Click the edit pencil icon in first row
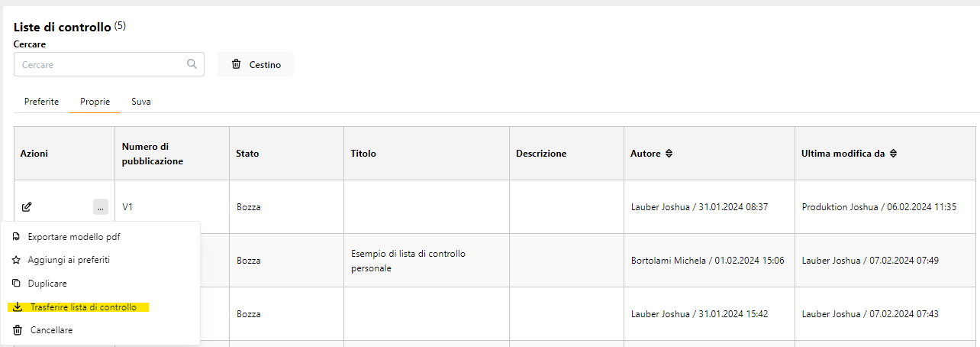 (x=27, y=206)
